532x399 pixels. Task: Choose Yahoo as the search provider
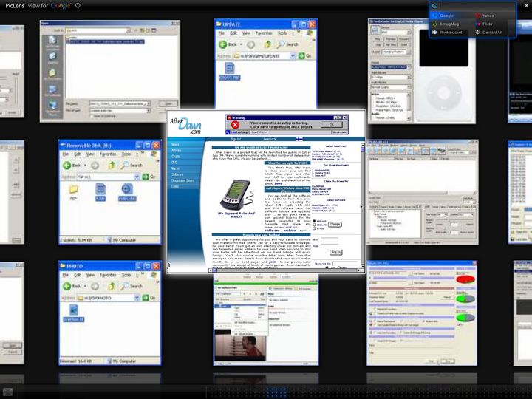[x=485, y=16]
